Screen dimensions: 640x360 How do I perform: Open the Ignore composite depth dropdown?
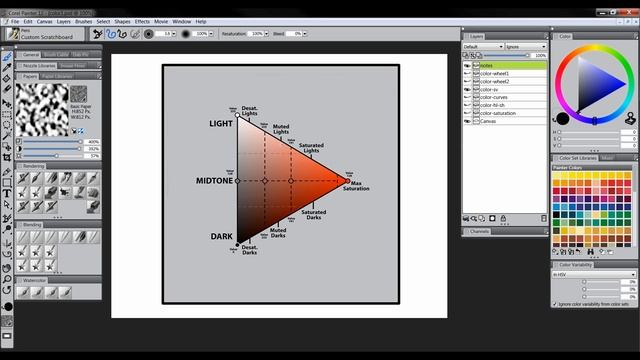(526, 47)
